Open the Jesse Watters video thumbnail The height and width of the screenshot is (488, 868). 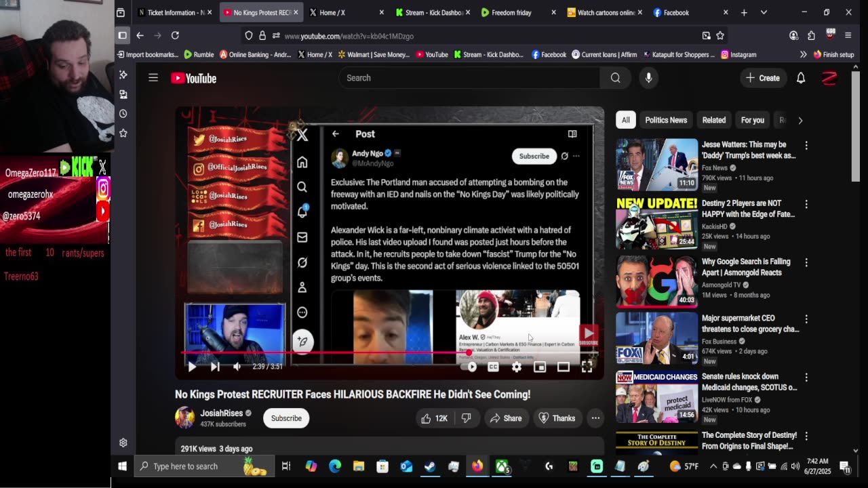click(x=656, y=164)
